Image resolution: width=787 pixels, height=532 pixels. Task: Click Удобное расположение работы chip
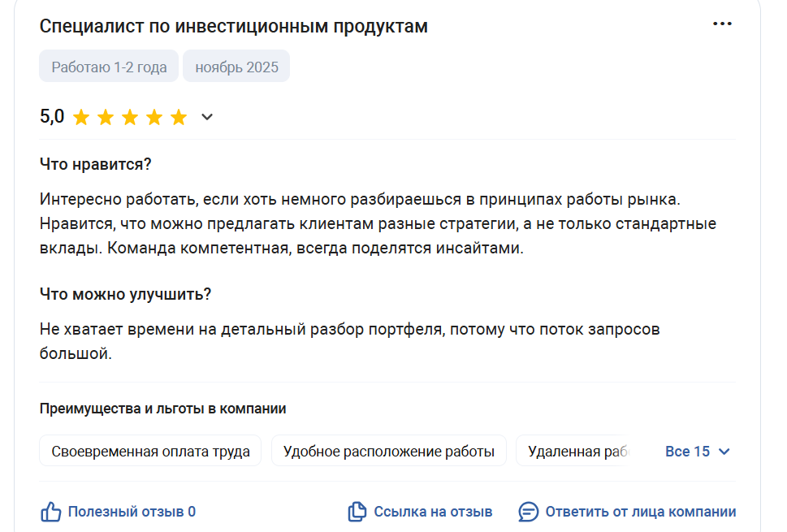tap(389, 451)
